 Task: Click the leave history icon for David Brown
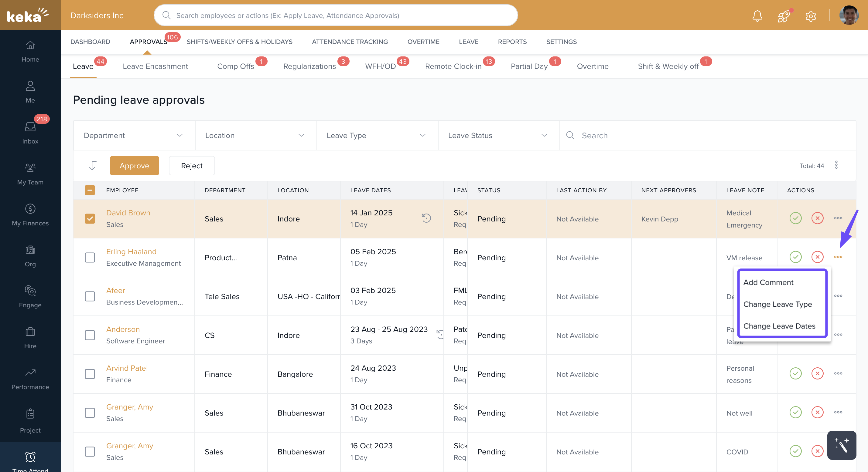tap(426, 218)
